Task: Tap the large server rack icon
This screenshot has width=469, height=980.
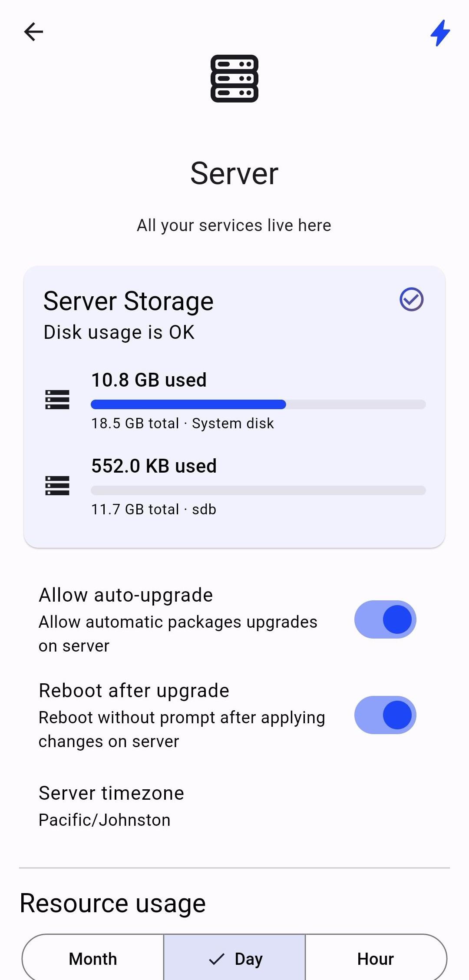Action: point(234,79)
